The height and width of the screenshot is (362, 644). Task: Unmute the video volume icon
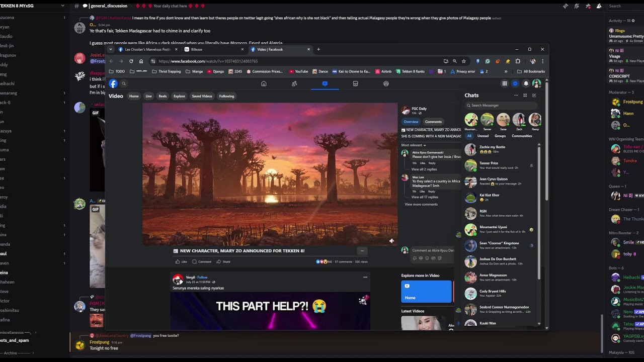click(x=391, y=241)
